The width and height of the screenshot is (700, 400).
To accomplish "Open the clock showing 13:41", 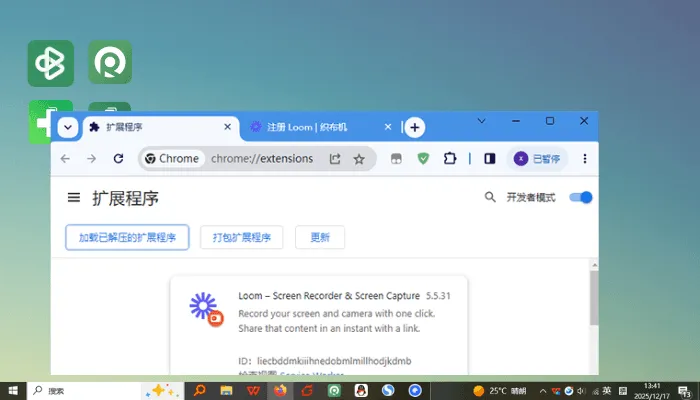I will pyautogui.click(x=652, y=391).
